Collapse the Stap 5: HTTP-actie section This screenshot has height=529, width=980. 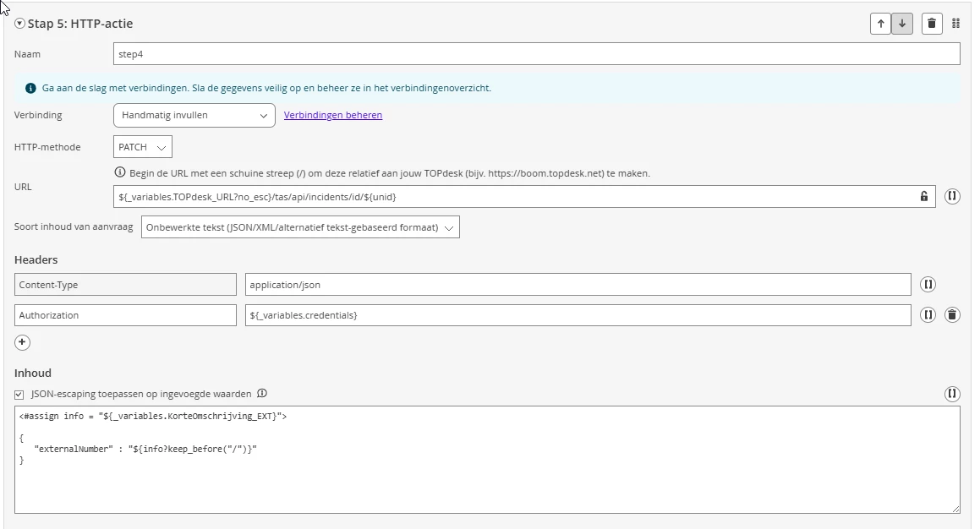[19, 24]
